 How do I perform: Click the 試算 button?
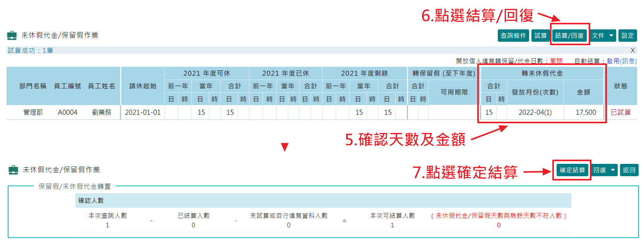[540, 36]
